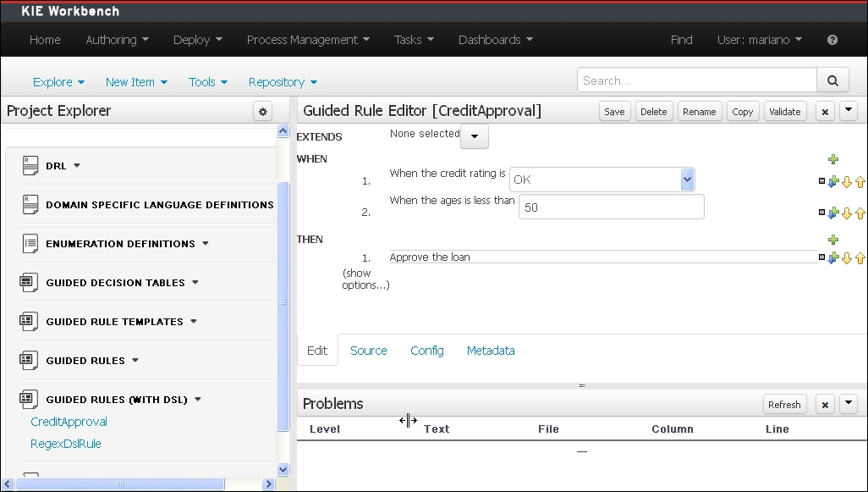Open the Tools menu

207,82
